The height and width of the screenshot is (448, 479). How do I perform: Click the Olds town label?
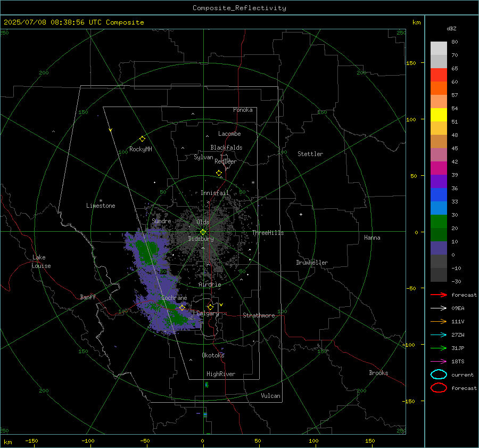(x=203, y=222)
